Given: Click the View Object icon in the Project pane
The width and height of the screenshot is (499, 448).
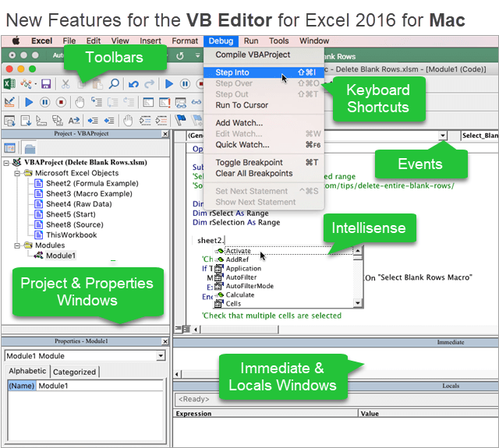Looking at the screenshot, I should [11, 148].
